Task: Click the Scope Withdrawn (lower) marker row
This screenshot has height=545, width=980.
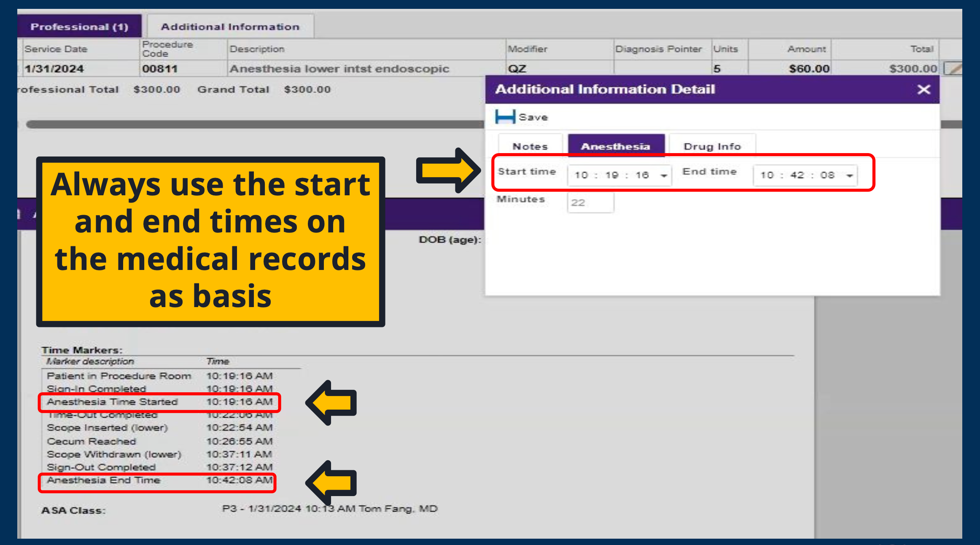Action: pyautogui.click(x=159, y=454)
